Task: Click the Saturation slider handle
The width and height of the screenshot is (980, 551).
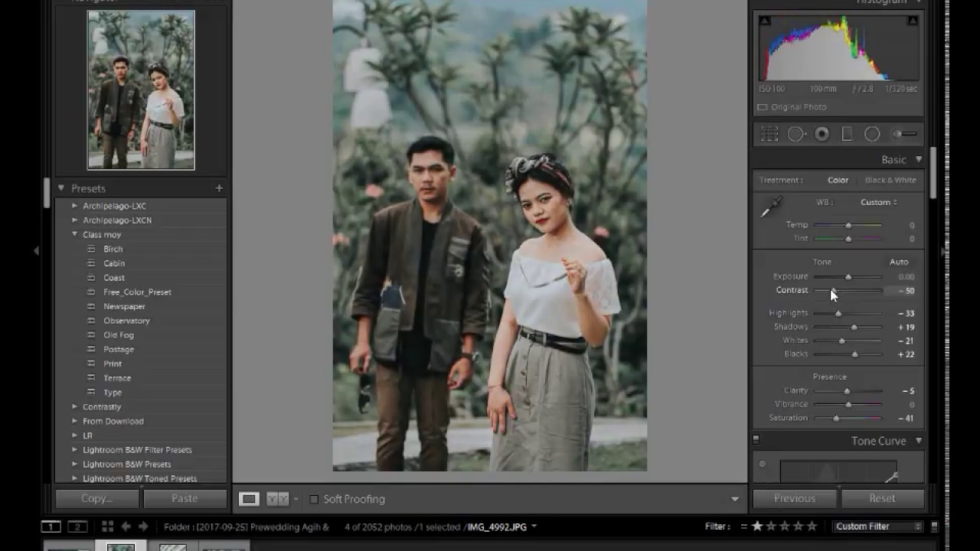Action: pos(836,419)
